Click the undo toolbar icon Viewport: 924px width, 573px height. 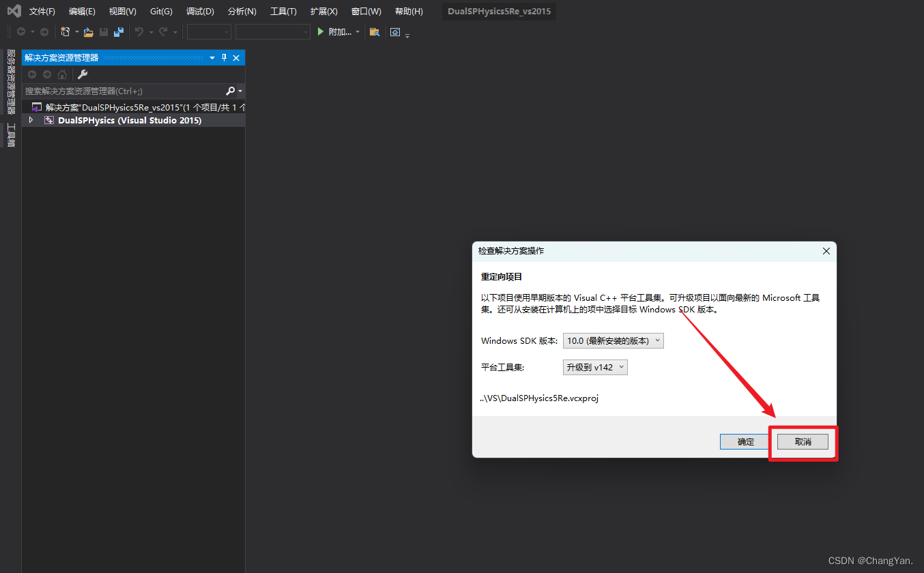(x=139, y=32)
